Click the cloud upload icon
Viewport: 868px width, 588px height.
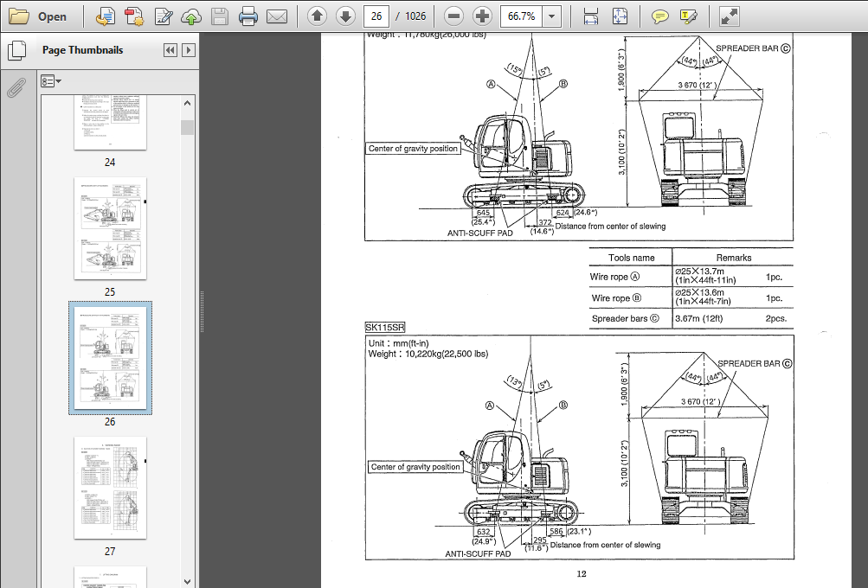click(191, 16)
